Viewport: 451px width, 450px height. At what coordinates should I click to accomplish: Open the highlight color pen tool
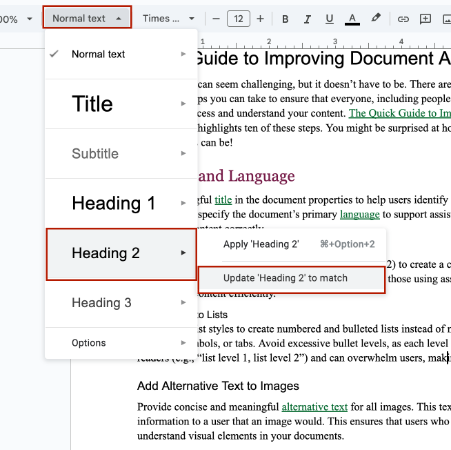(x=376, y=18)
